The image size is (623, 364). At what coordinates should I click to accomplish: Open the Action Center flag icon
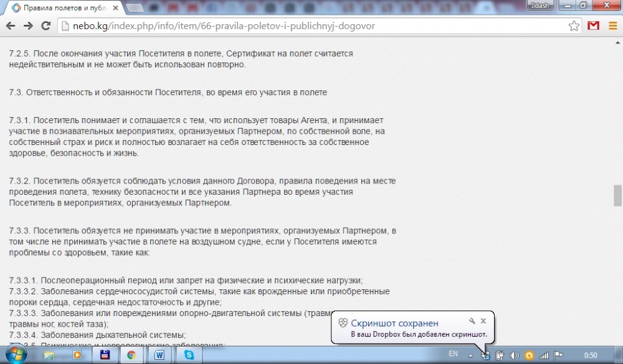point(558,355)
